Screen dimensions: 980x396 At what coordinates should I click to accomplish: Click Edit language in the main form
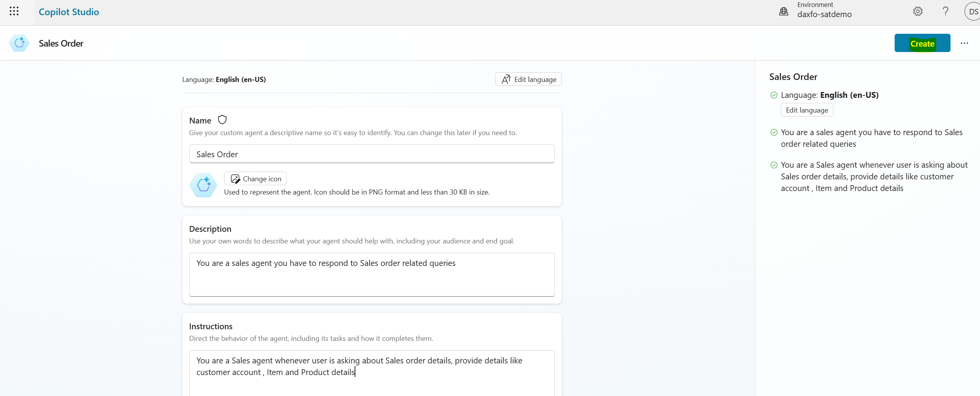click(x=528, y=79)
